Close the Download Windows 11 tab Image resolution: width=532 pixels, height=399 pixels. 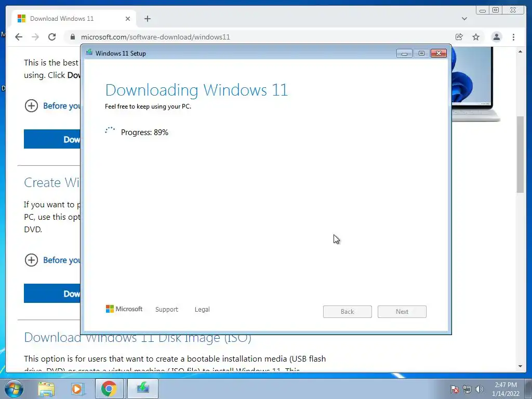[x=128, y=19]
